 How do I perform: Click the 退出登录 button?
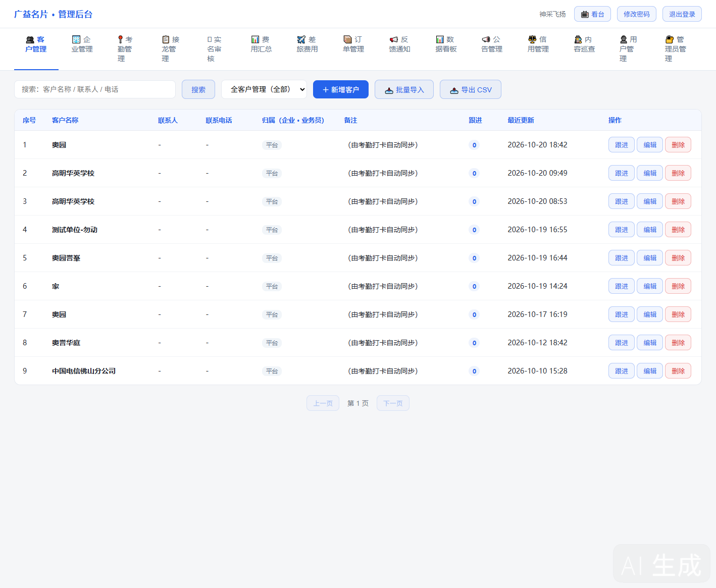coord(682,14)
